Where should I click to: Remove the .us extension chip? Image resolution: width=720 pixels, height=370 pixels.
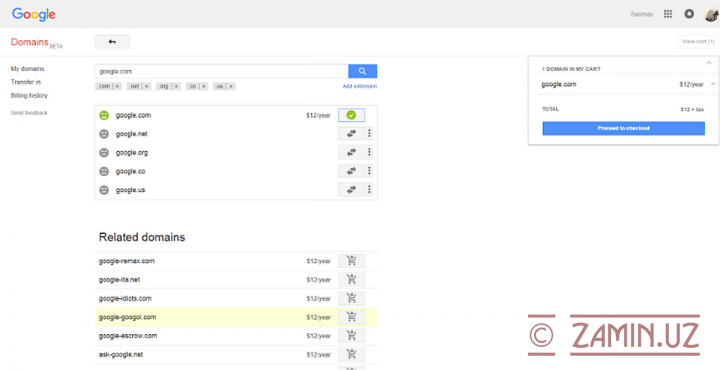231,86
